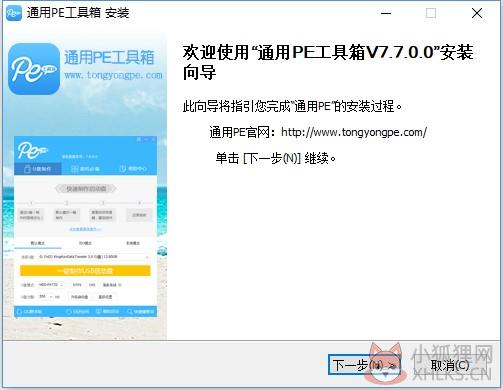
Task: Click the small PE logo inside the preview
Action: (x=32, y=150)
